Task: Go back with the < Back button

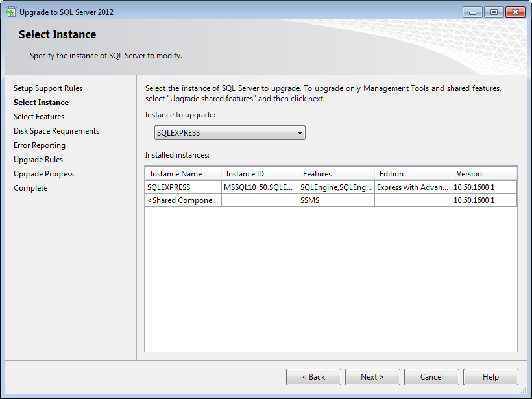Action: tap(313, 377)
